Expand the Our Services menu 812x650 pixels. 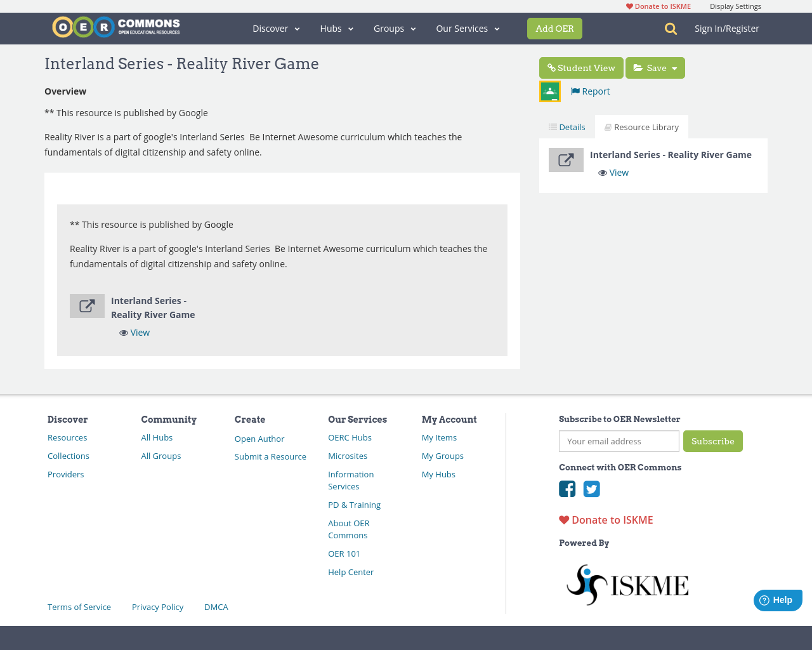click(468, 29)
